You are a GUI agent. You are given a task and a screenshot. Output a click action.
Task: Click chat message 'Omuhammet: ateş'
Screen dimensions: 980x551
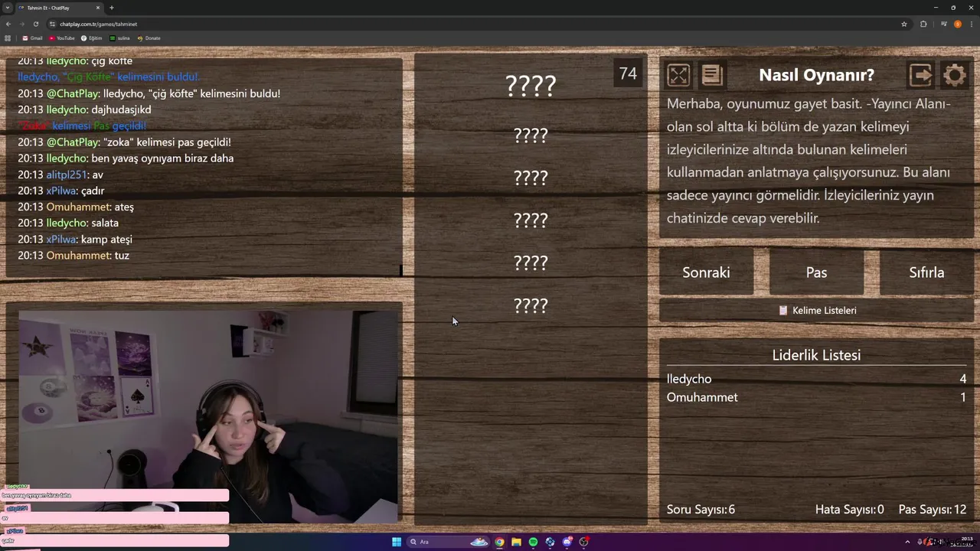(x=76, y=207)
